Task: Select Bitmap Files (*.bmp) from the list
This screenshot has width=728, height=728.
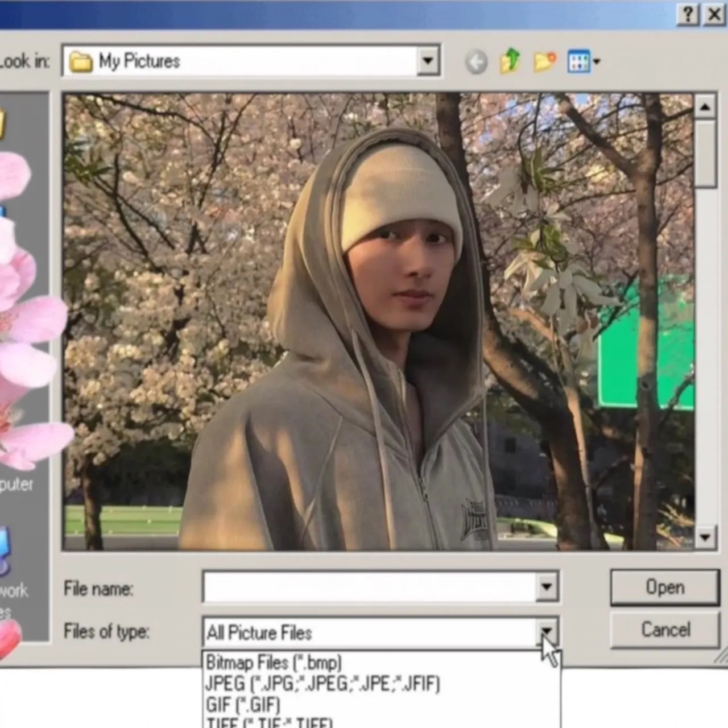Action: pyautogui.click(x=274, y=663)
